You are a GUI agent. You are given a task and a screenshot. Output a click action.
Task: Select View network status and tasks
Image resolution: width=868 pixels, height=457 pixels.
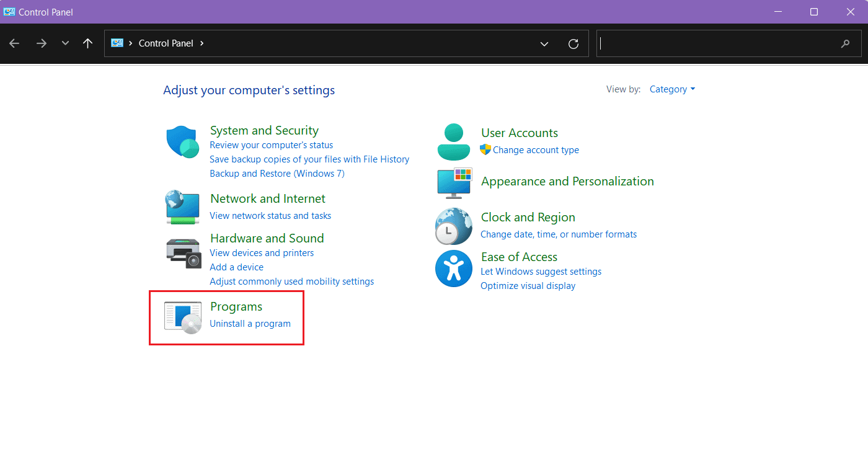tap(270, 216)
